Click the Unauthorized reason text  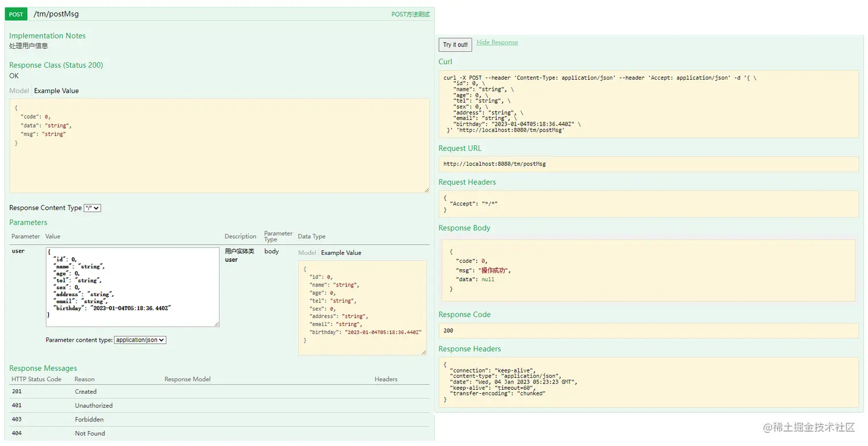pos(94,406)
